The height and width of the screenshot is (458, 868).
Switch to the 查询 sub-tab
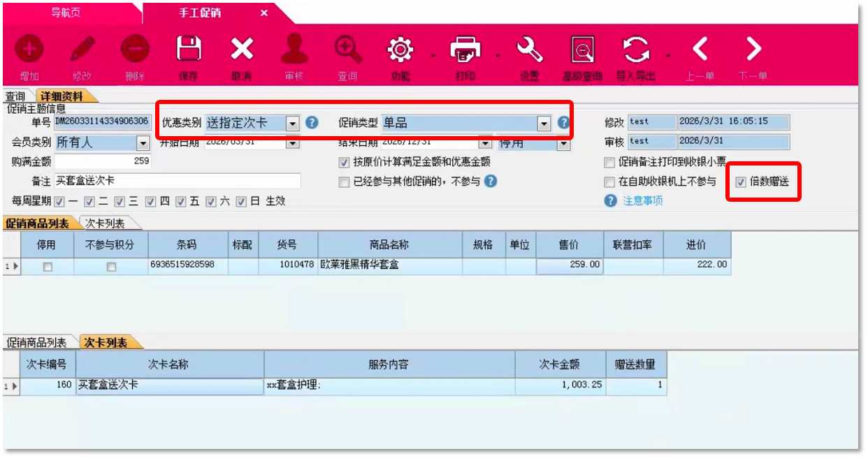(x=15, y=96)
